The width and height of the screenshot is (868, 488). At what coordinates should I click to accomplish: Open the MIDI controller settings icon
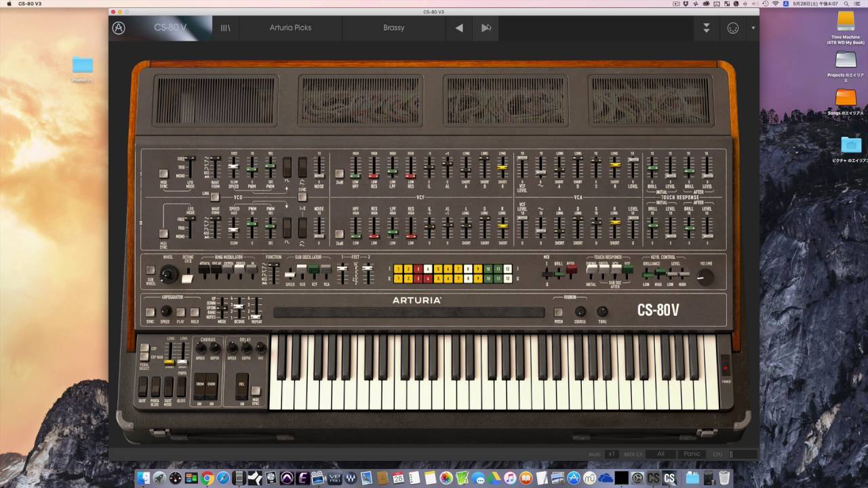[x=732, y=28]
